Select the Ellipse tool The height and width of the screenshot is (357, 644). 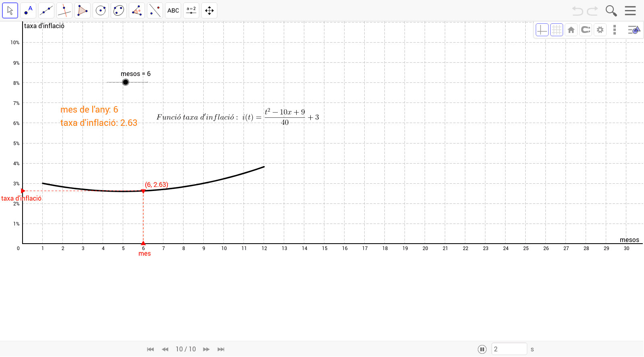pyautogui.click(x=119, y=10)
